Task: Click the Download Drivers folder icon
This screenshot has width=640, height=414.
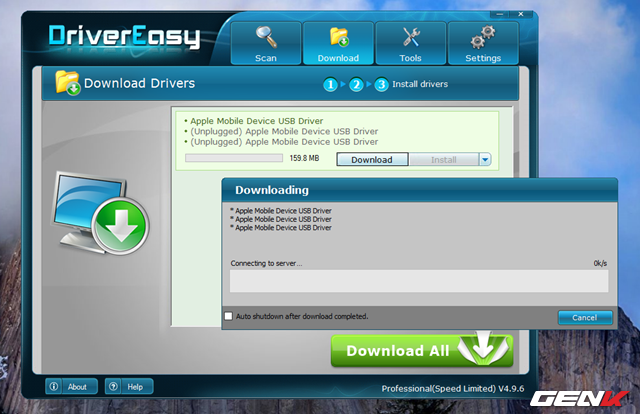Action: click(68, 83)
